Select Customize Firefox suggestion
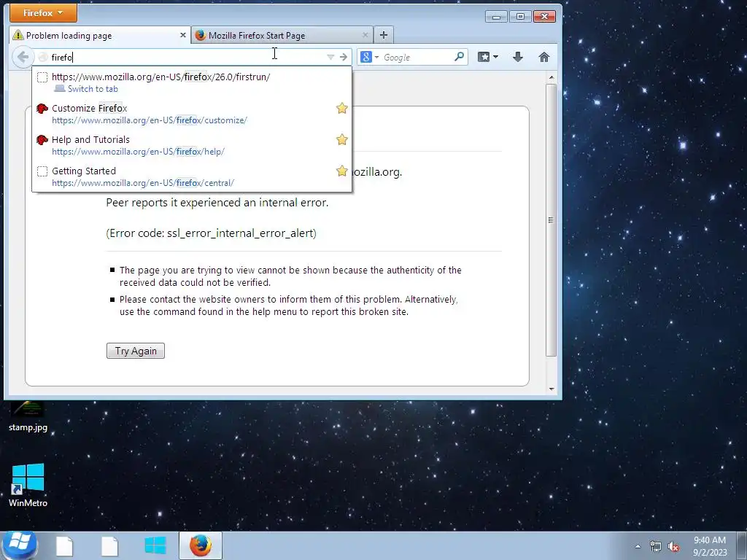747x560 pixels. point(192,114)
